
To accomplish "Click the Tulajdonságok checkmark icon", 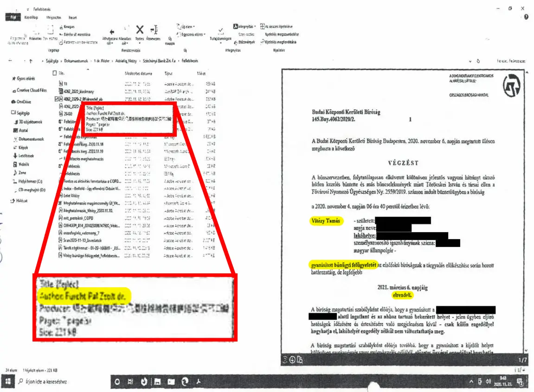I will coord(221,31).
